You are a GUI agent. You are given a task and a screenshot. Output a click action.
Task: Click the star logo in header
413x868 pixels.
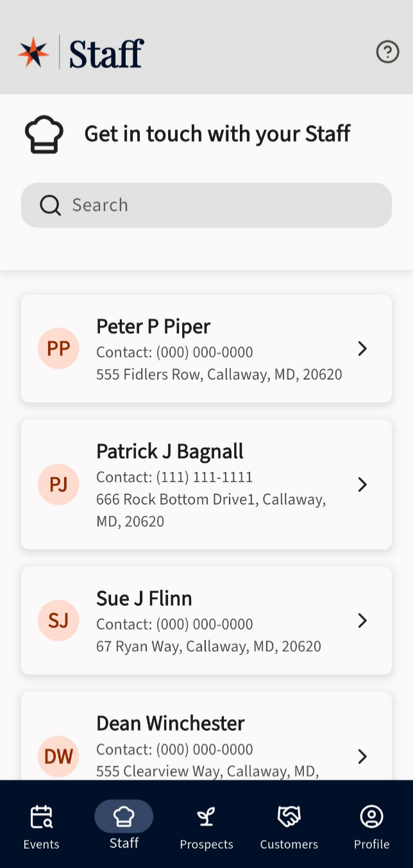click(x=33, y=52)
